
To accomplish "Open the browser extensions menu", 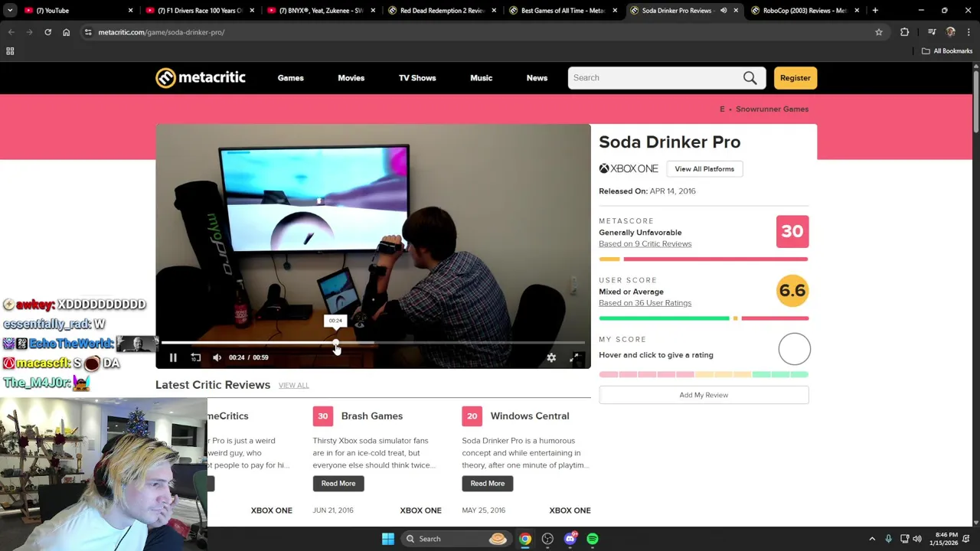I will 904,32.
